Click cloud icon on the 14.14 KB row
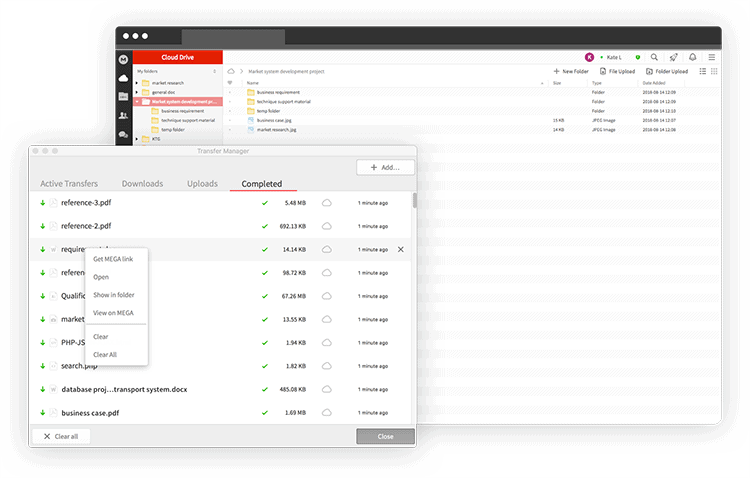750x478 pixels. (327, 249)
